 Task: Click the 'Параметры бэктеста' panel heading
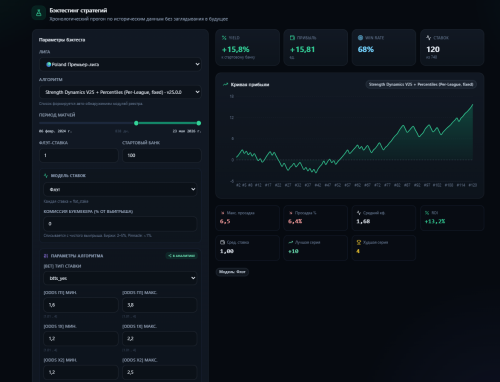pyautogui.click(x=62, y=40)
